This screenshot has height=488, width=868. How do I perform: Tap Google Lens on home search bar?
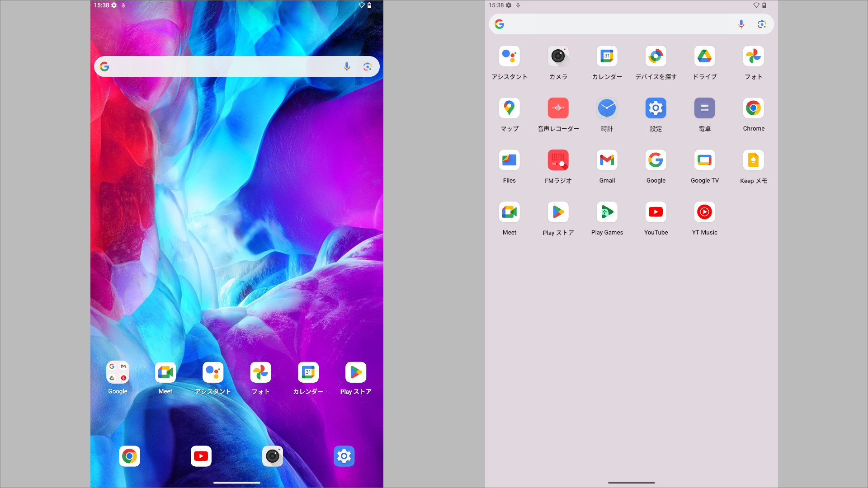click(x=368, y=67)
